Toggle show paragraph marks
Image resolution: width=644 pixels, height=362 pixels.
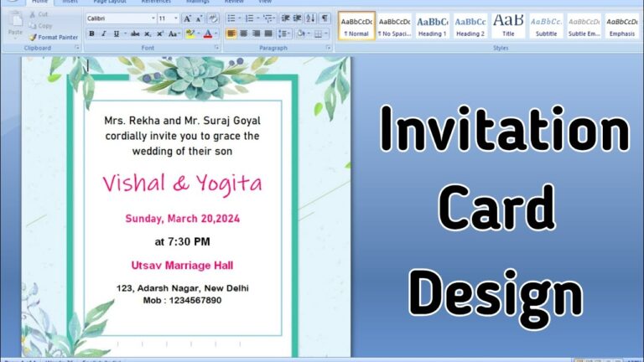click(325, 18)
